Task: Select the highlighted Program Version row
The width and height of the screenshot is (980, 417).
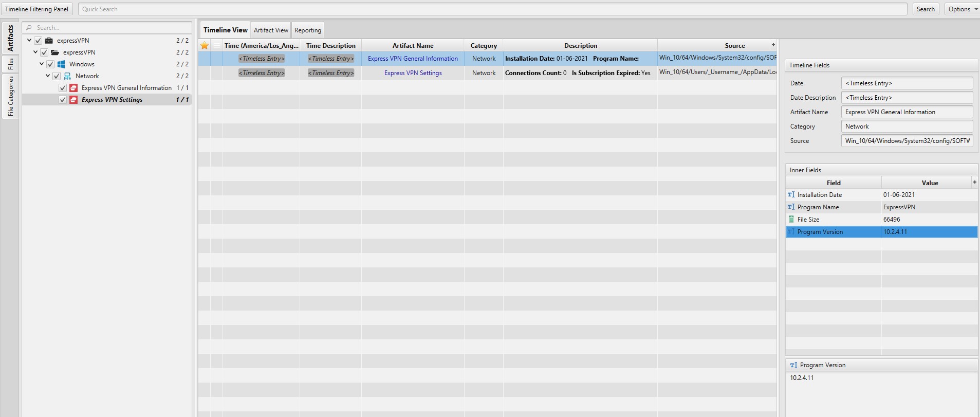Action: (881, 232)
